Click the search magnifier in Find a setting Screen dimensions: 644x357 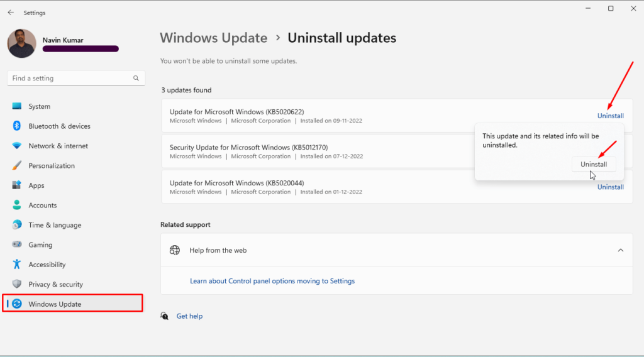(x=136, y=78)
